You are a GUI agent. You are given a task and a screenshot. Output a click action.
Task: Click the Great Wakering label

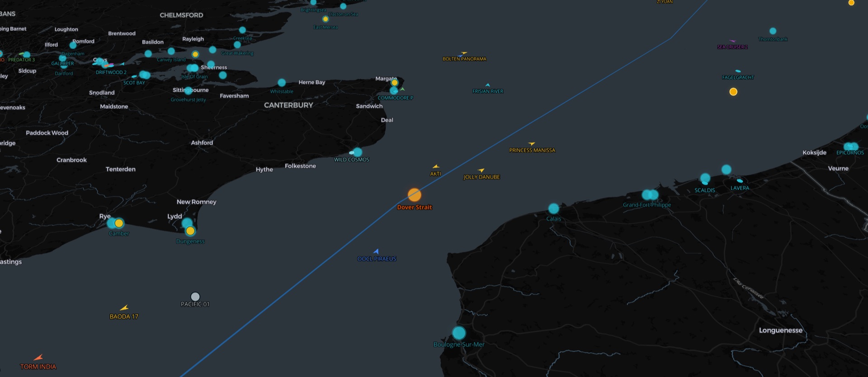tap(237, 53)
